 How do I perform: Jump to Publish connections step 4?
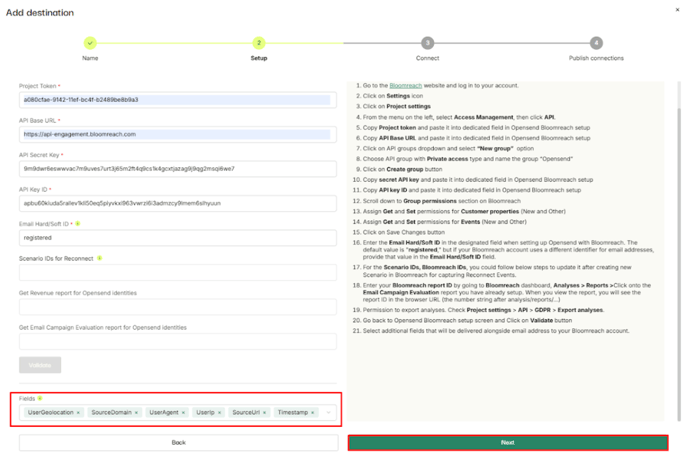click(596, 43)
